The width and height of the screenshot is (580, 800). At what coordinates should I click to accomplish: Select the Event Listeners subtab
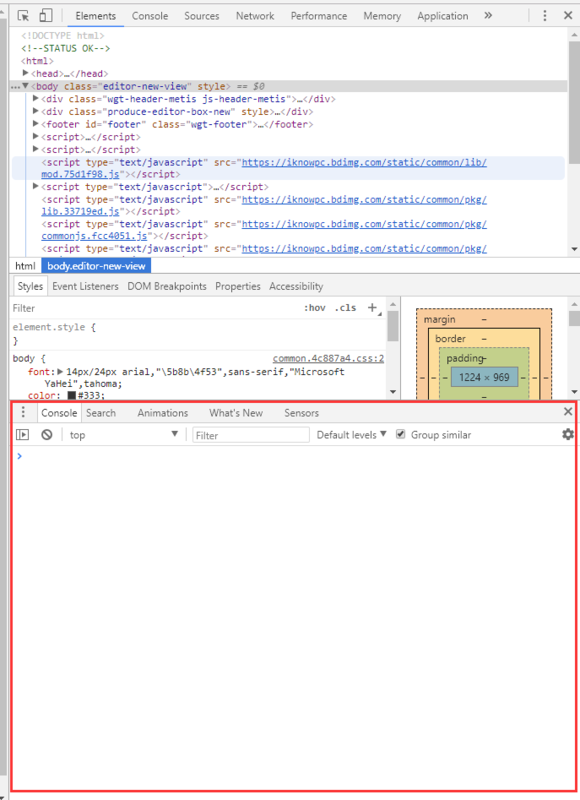click(85, 286)
